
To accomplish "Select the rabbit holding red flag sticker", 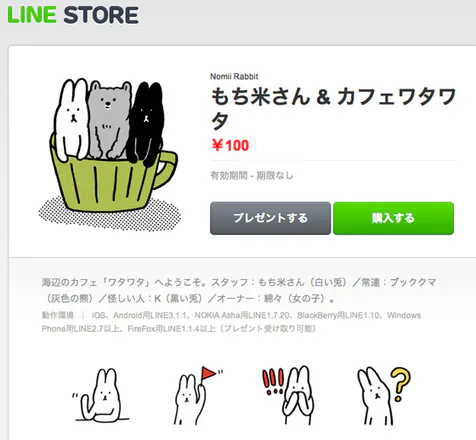I will tap(198, 395).
